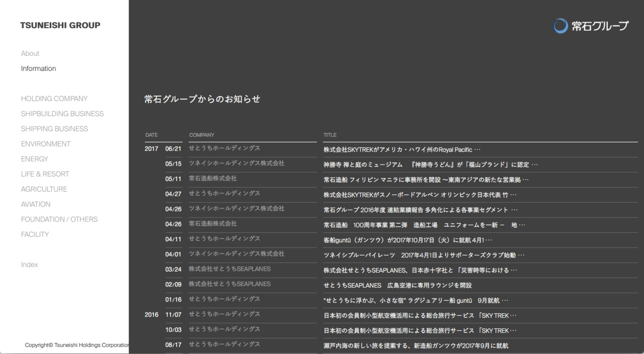This screenshot has height=354, width=644.
Task: Open 11/07 news 日本初の会員制小型航空機 SKY TREK
Action: 420,316
